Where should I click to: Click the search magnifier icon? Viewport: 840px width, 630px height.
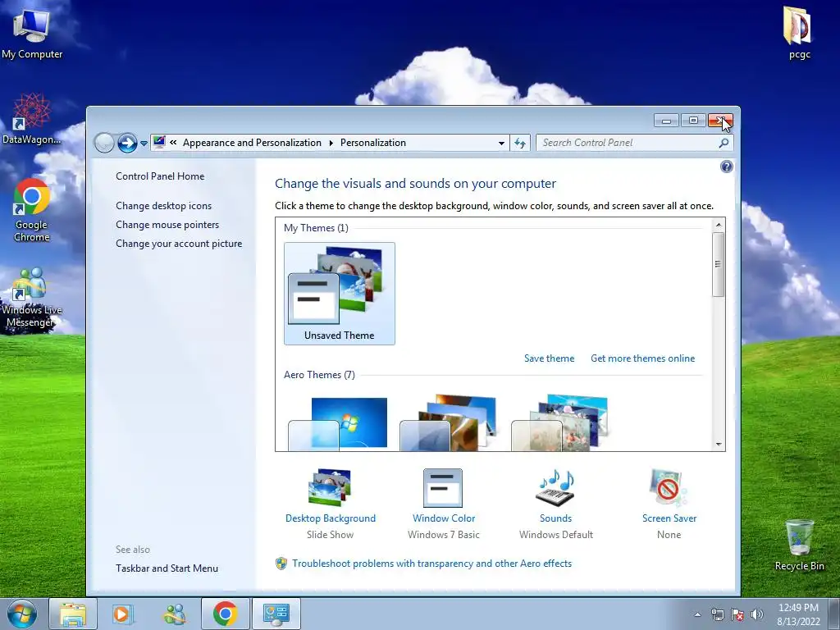click(x=724, y=143)
